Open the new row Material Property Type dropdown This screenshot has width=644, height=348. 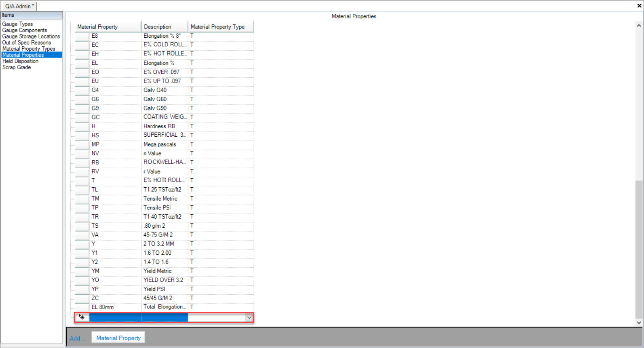coord(249,318)
